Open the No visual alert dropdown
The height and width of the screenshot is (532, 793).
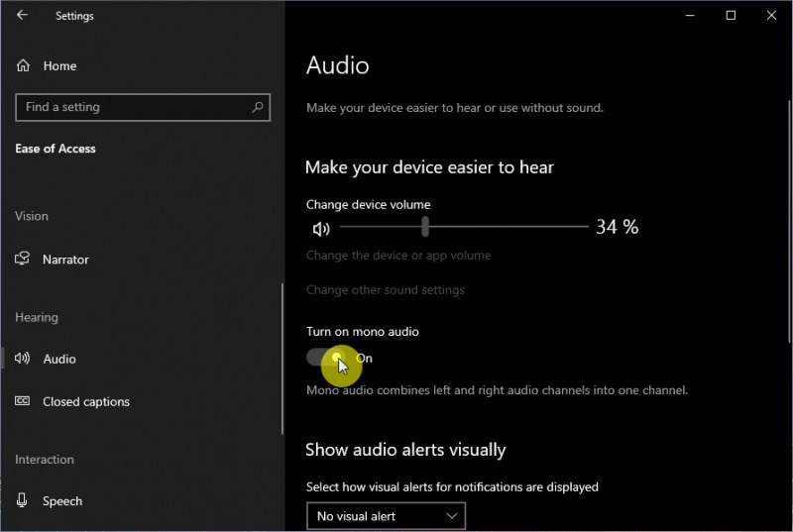[x=386, y=516]
